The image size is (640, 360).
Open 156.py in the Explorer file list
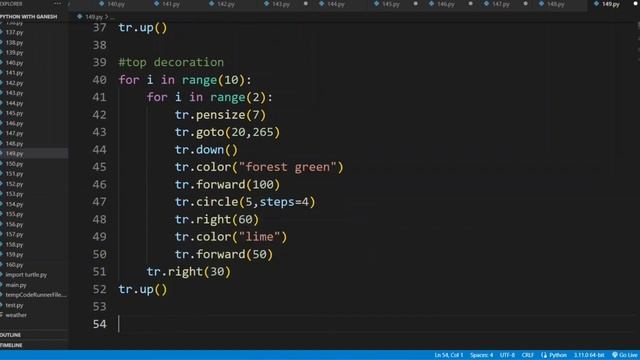[14, 224]
